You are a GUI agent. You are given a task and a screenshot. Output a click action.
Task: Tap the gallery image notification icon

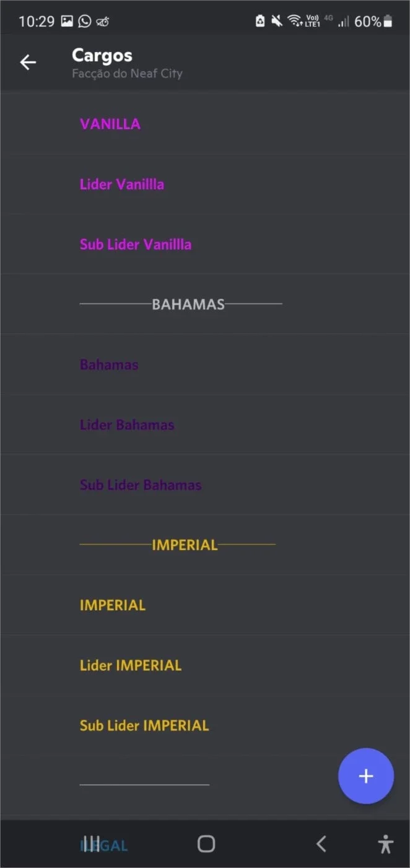tap(67, 22)
